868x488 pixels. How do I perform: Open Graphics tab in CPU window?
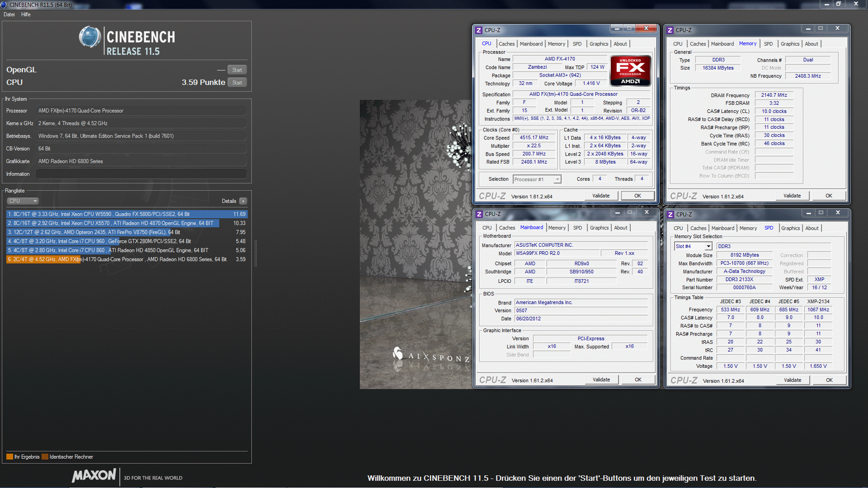599,44
